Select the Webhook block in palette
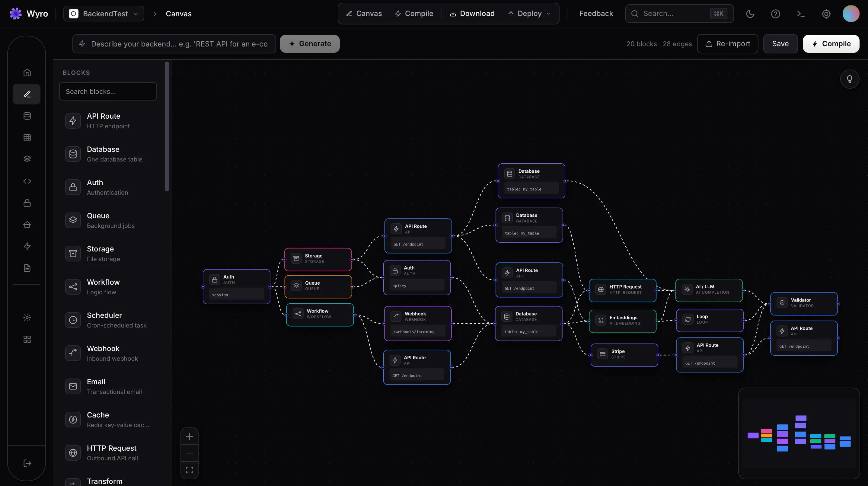This screenshot has height=486, width=868. (x=108, y=353)
